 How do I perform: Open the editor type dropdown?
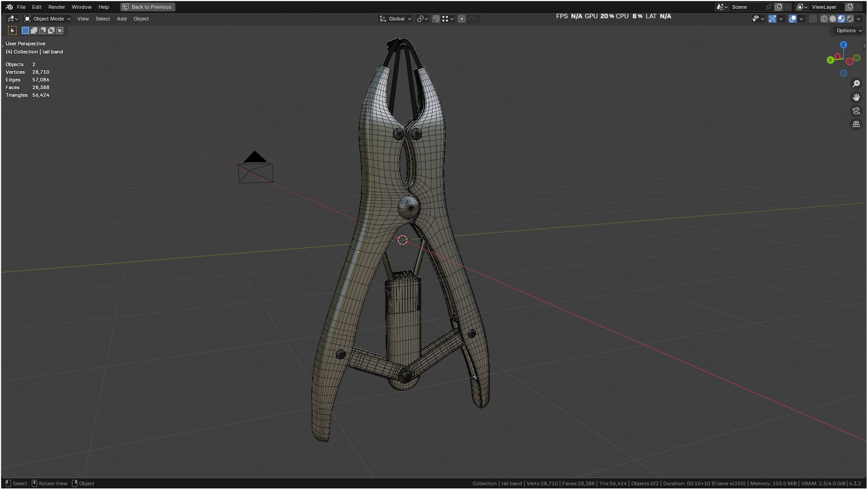point(12,19)
